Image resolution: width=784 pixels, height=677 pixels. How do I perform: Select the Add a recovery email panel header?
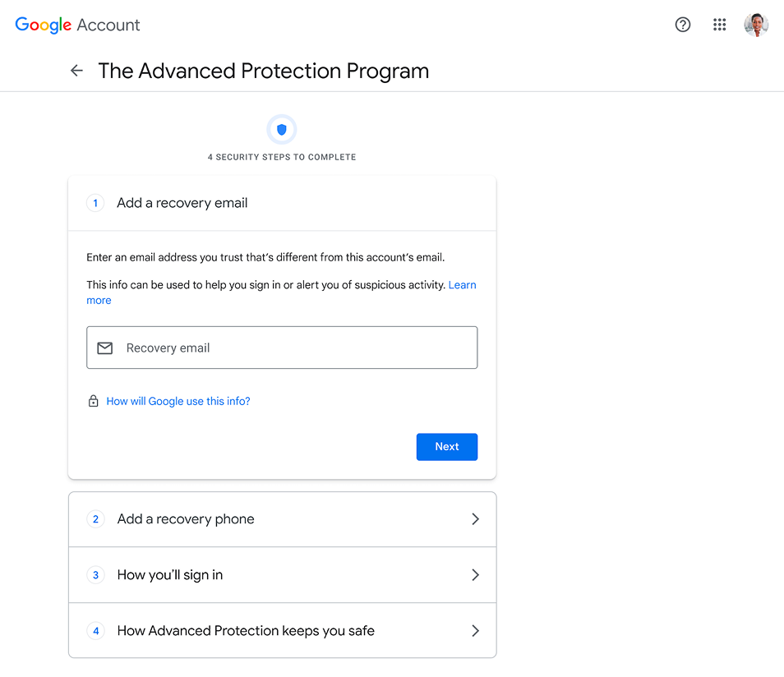pyautogui.click(x=182, y=203)
